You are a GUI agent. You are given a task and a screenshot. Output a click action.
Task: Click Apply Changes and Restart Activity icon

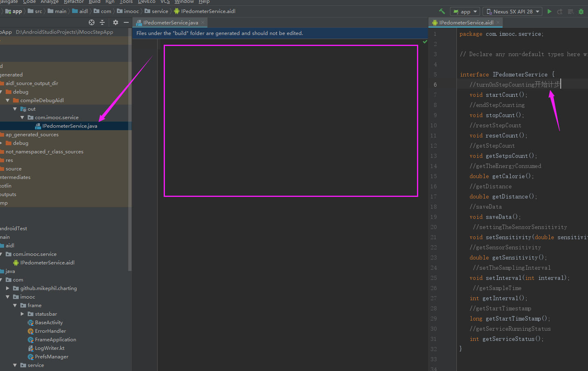click(560, 11)
